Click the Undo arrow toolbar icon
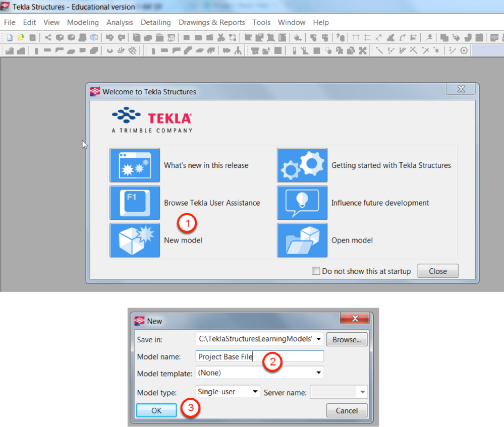This screenshot has width=504, height=427. click(x=109, y=38)
